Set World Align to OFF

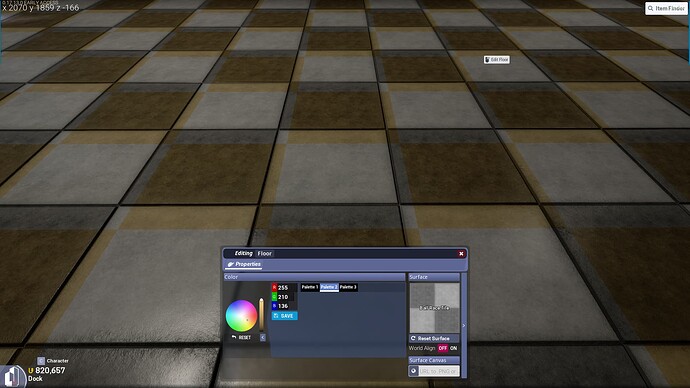click(x=443, y=348)
